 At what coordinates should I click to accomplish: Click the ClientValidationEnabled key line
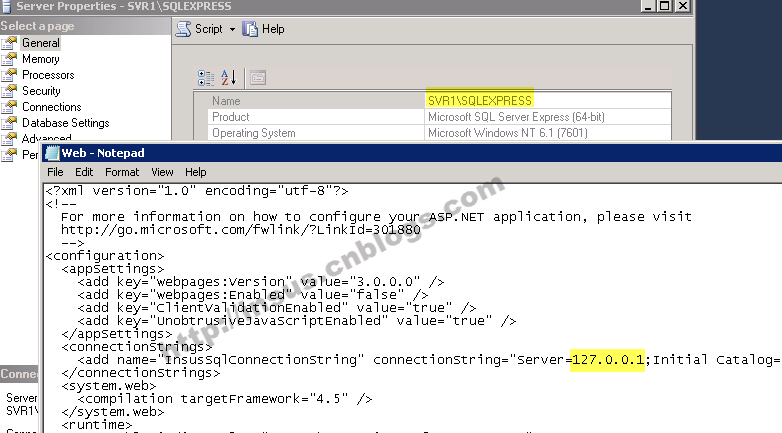pos(276,308)
